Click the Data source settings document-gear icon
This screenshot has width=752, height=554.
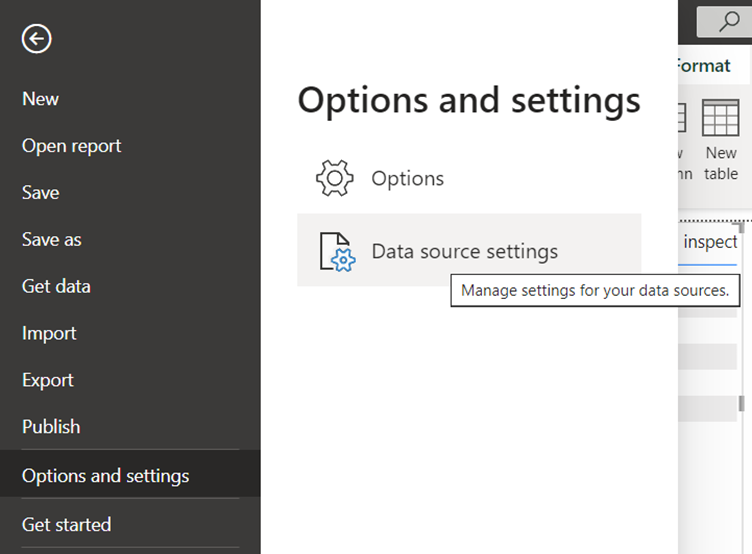tap(336, 251)
